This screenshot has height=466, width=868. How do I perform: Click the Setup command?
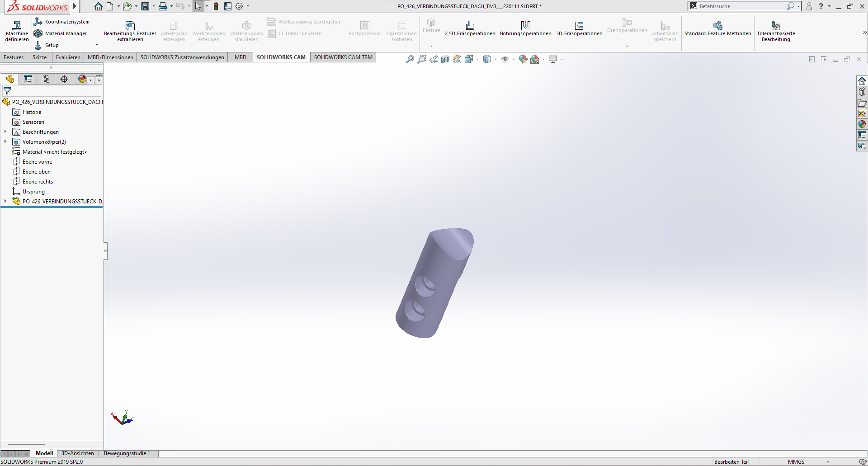pos(47,45)
